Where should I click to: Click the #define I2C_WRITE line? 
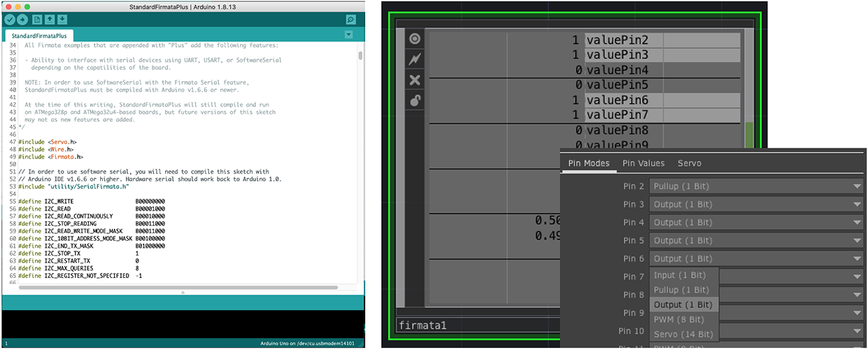coord(92,202)
